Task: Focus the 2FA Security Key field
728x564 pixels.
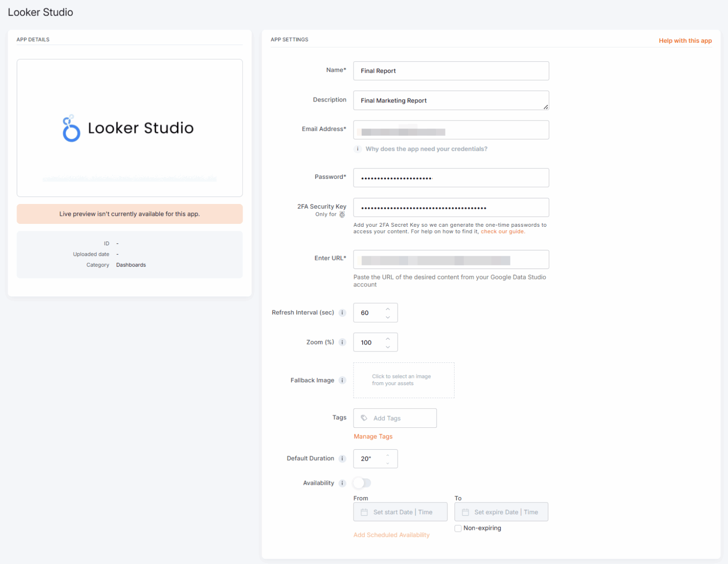Action: (x=451, y=208)
